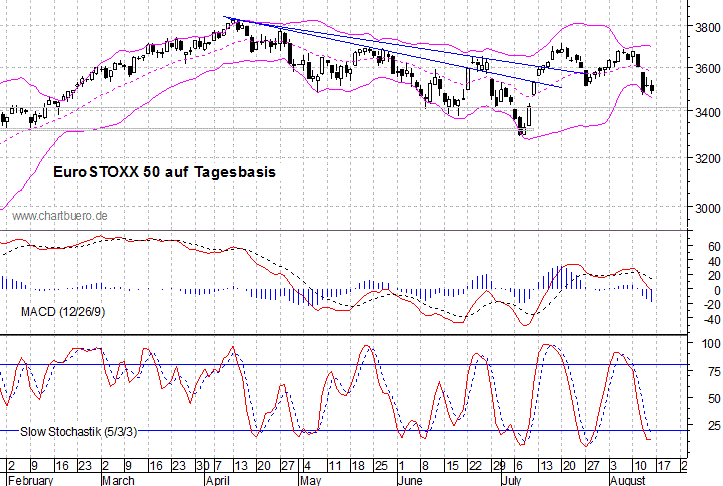Click the date tick 13 in April
Viewport: 723px width, 486px height.
point(241,466)
